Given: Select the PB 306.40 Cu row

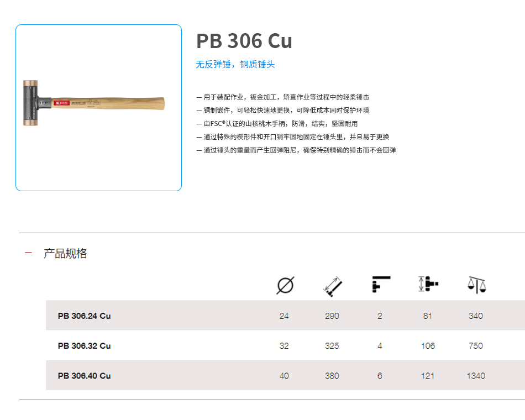Looking at the screenshot, I should coord(84,376).
